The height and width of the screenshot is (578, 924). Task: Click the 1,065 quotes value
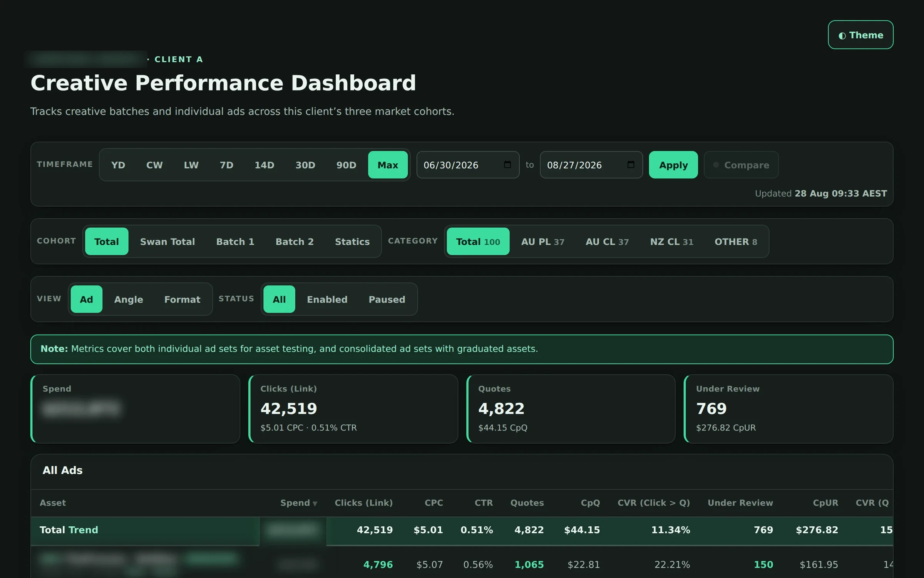529,565
